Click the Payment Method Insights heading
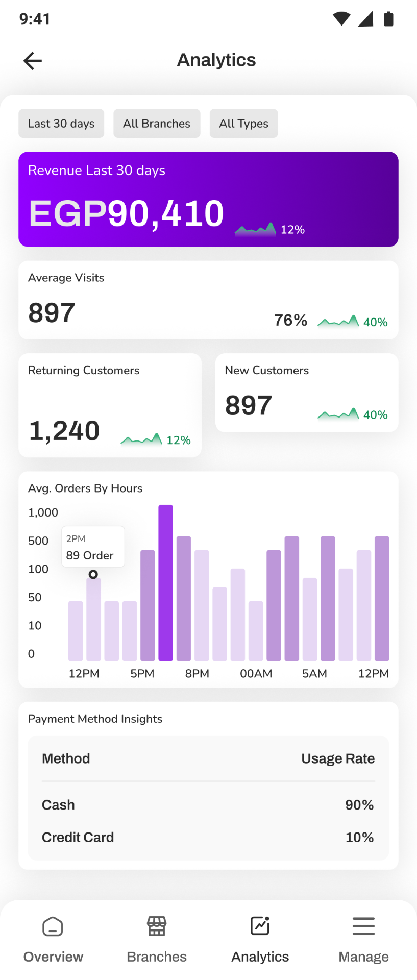This screenshot has width=417, height=980. coord(95,719)
